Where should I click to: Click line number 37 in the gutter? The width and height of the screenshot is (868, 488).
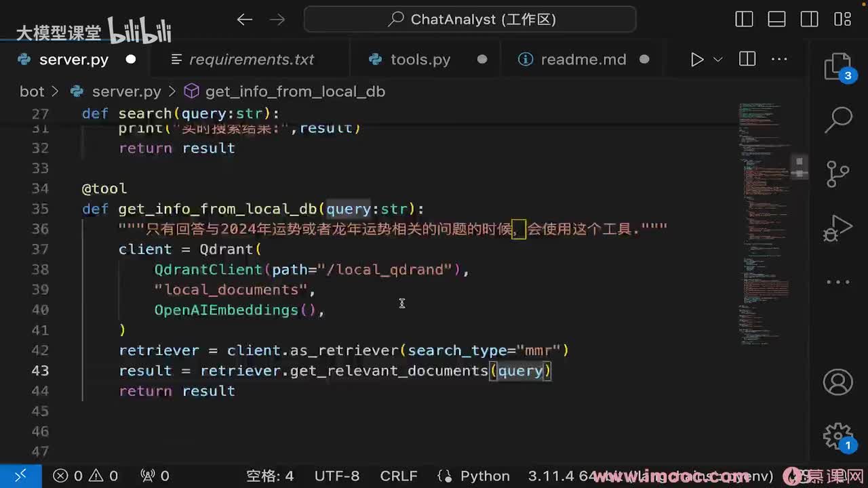pyautogui.click(x=40, y=249)
